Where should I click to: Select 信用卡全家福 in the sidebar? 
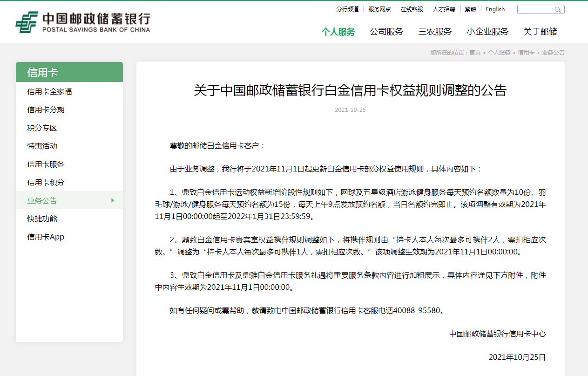(x=49, y=92)
